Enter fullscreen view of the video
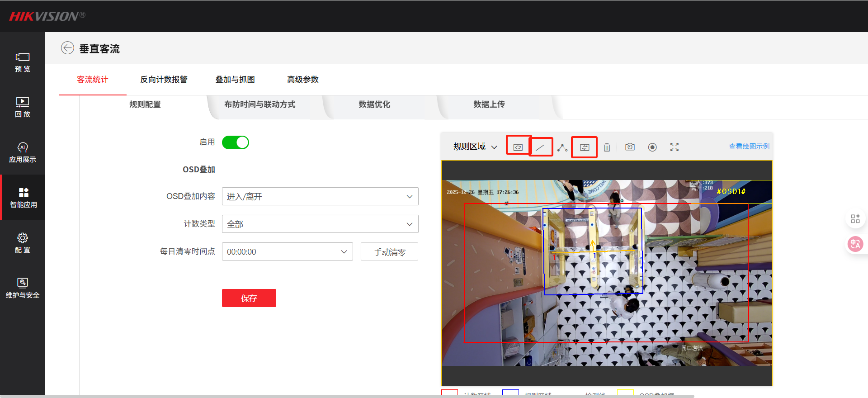 tap(674, 147)
